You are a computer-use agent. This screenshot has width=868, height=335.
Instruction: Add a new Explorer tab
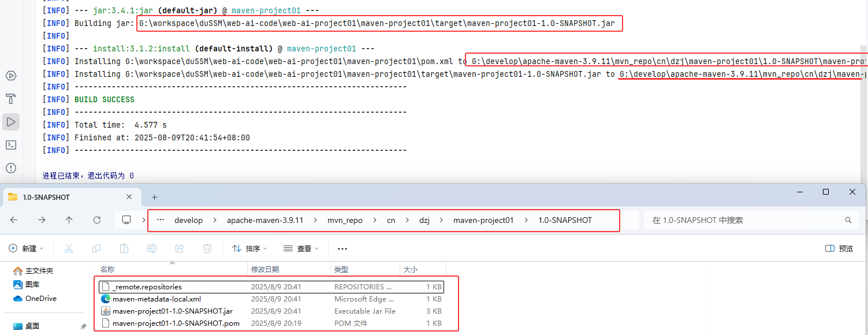154,197
